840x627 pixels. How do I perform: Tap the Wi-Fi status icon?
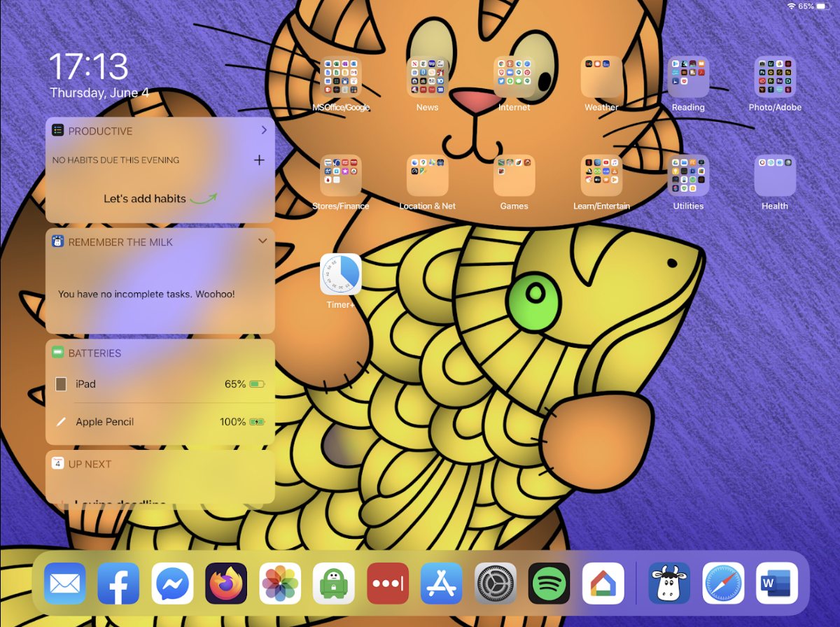tap(791, 6)
